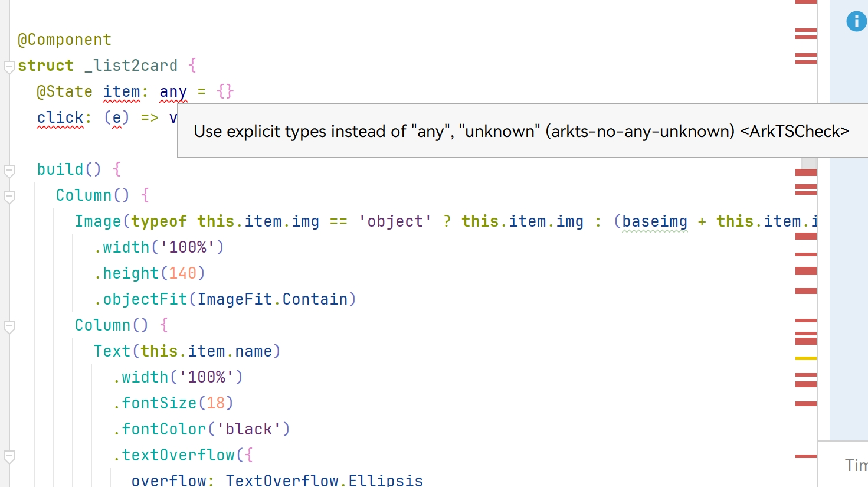Click the underlined "item" state variable
The image size is (868, 487).
122,92
